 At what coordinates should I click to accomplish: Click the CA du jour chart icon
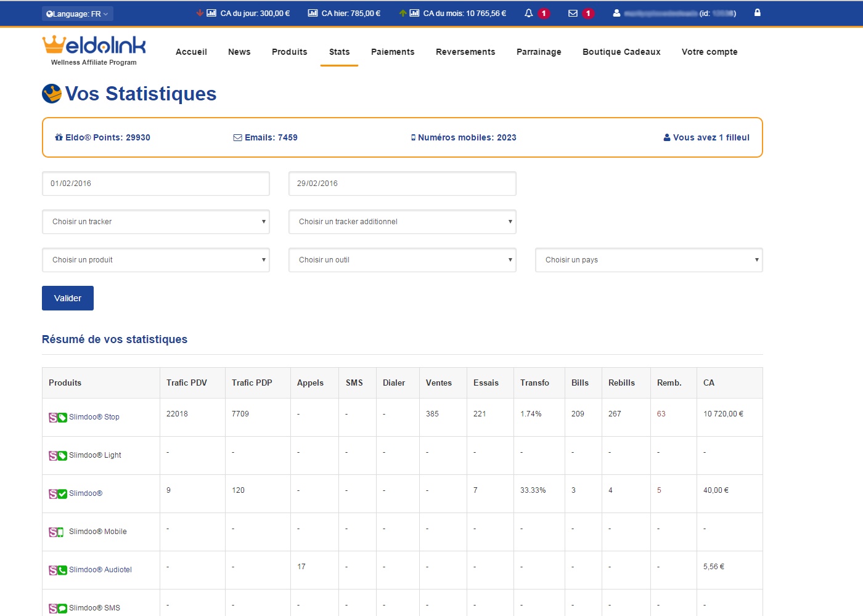[x=211, y=13]
